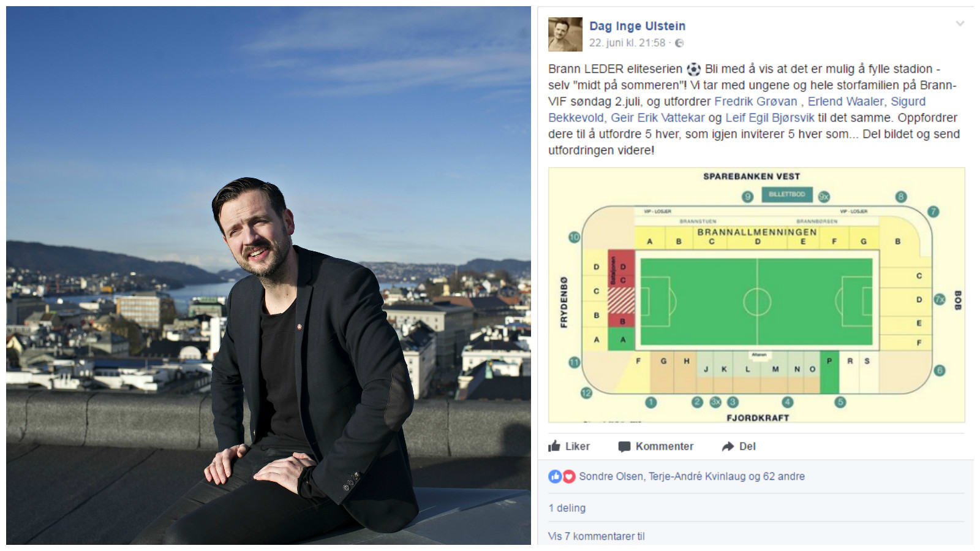
Task: Click the soccer ball emoji in post
Action: point(693,69)
